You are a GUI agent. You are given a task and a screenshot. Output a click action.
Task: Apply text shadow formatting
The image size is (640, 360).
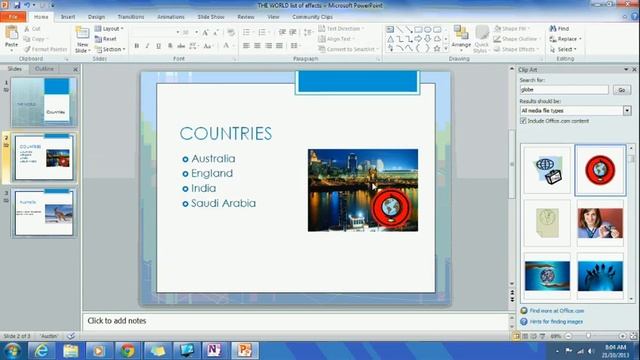(x=170, y=46)
